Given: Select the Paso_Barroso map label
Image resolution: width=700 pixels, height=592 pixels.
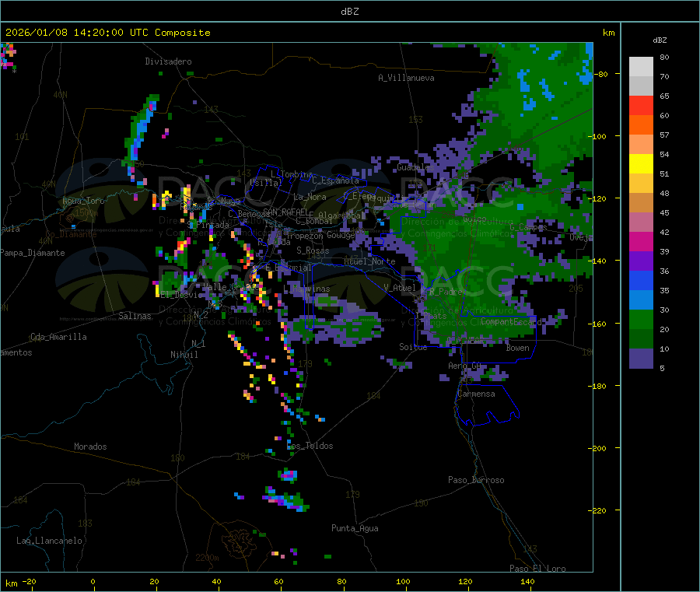Looking at the screenshot, I should pos(476,480).
